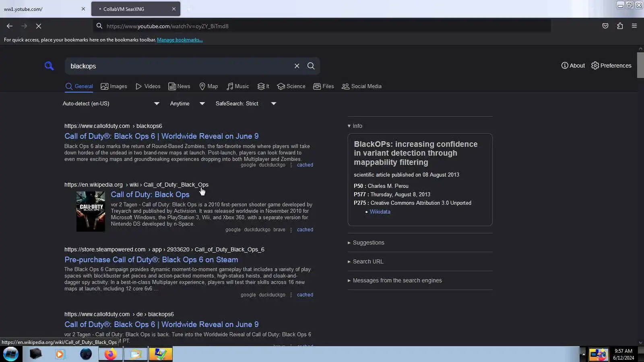
Task: Close the ww1.yotube.com tab
Action: [83, 9]
